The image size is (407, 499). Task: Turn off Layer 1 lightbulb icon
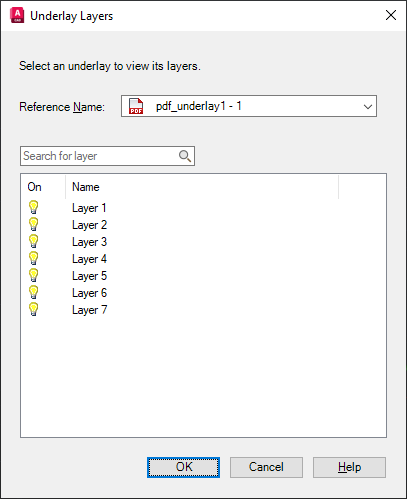[x=34, y=207]
